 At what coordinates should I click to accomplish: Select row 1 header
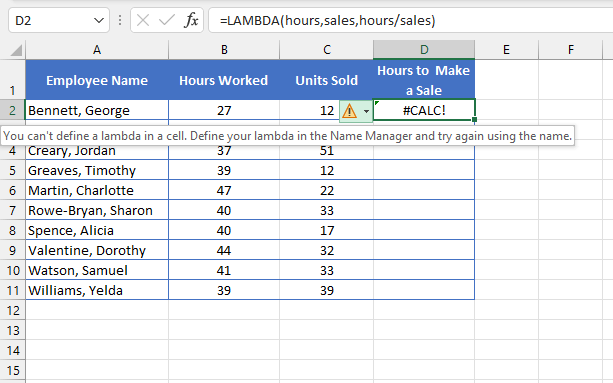pos(13,80)
